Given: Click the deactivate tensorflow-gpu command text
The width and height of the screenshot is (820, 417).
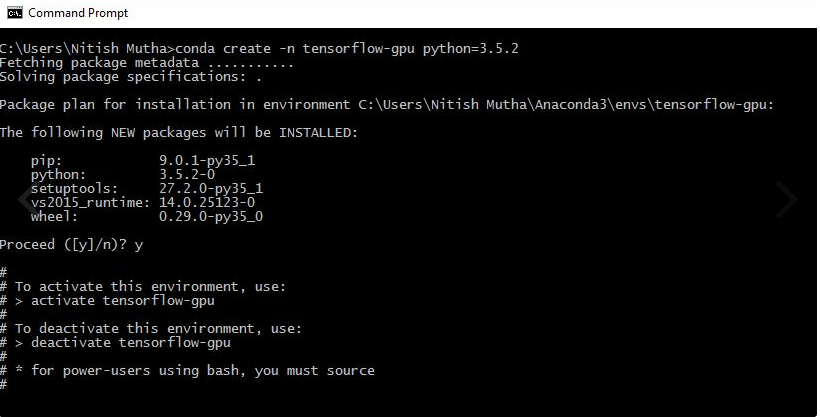Looking at the screenshot, I should click(x=131, y=343).
